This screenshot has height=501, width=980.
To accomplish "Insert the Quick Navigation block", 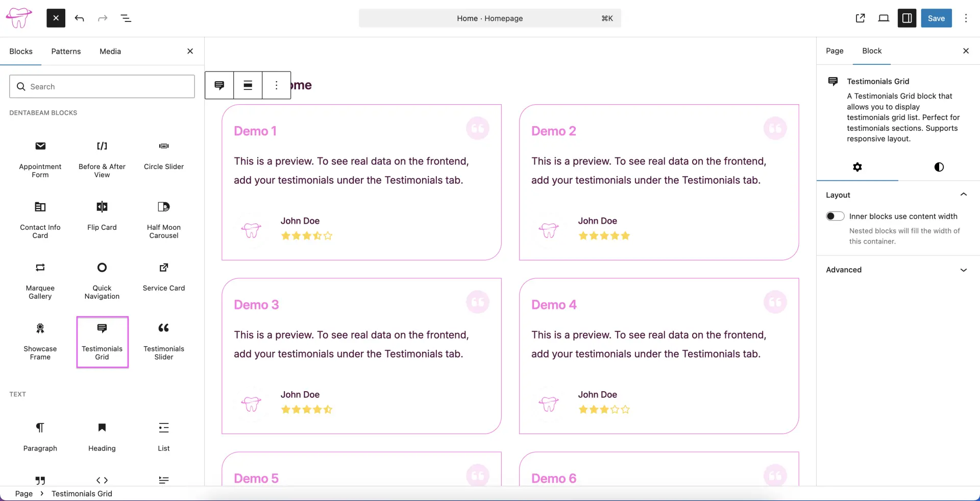I will tap(102, 280).
